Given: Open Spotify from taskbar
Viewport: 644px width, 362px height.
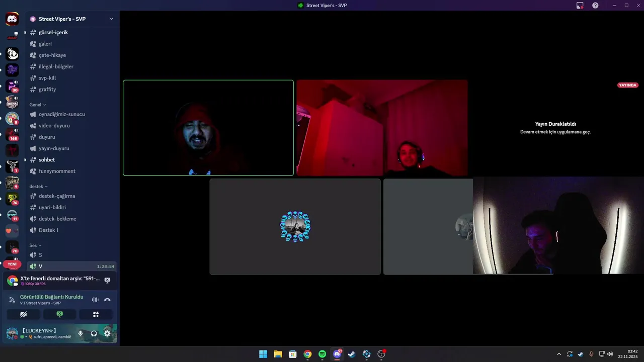Looking at the screenshot, I should 322,354.
